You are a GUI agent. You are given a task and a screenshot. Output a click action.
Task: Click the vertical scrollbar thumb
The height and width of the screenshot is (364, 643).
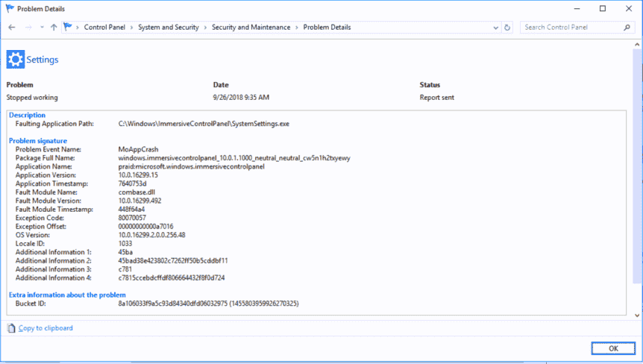click(x=637, y=166)
